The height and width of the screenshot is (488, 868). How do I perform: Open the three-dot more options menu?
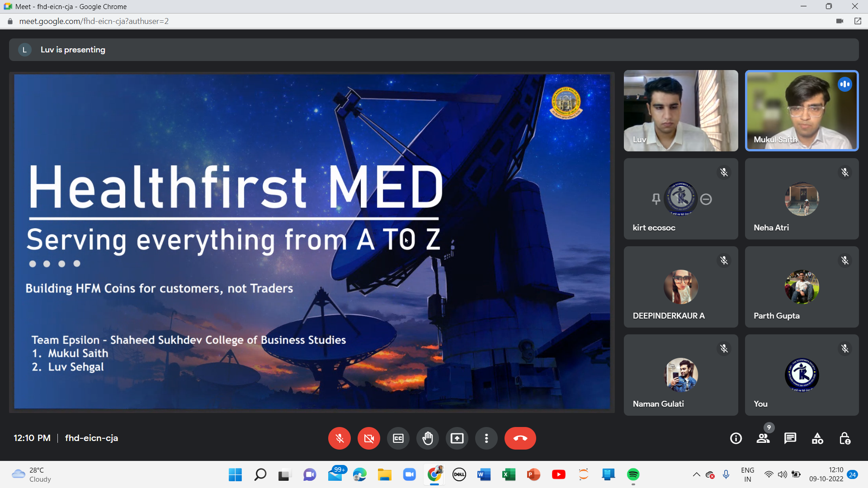(486, 438)
